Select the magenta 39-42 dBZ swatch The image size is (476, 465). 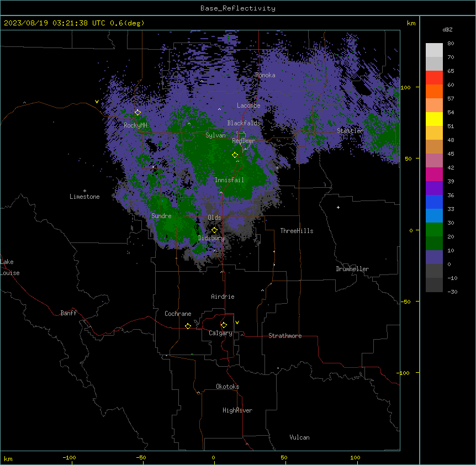[434, 175]
